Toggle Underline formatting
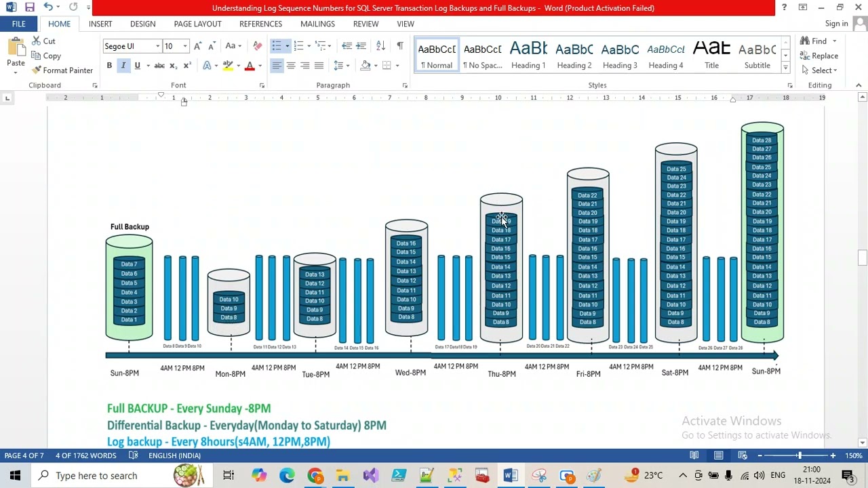 point(137,66)
